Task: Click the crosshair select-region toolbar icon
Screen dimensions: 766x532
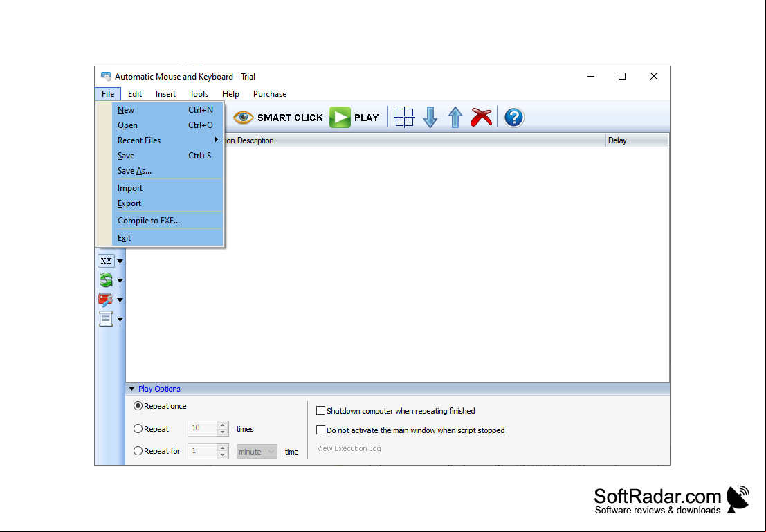Action: (405, 117)
